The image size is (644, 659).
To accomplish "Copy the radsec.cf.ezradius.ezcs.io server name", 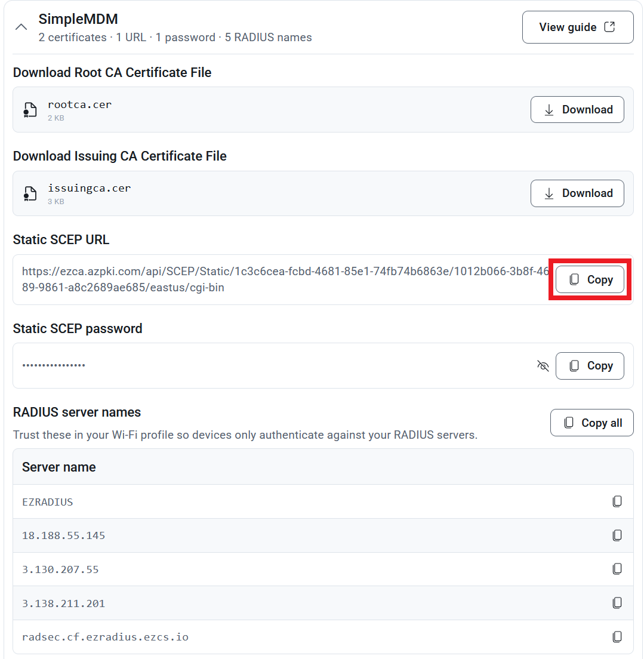I will coord(617,637).
